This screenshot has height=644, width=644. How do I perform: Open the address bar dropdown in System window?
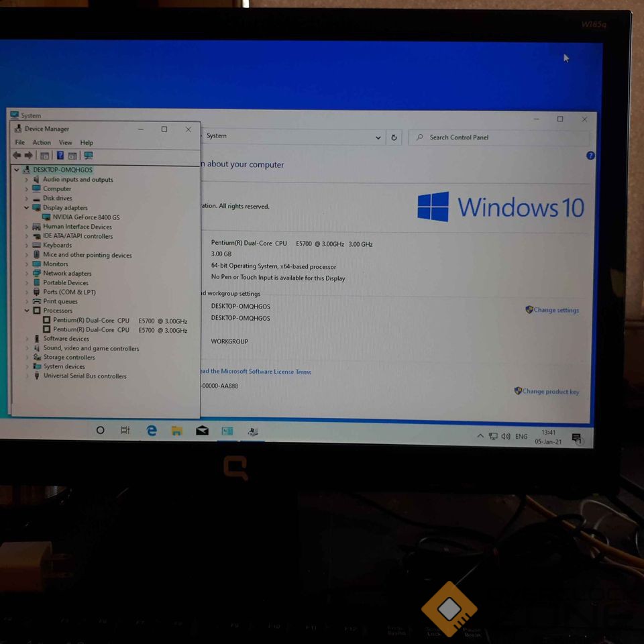(x=378, y=138)
